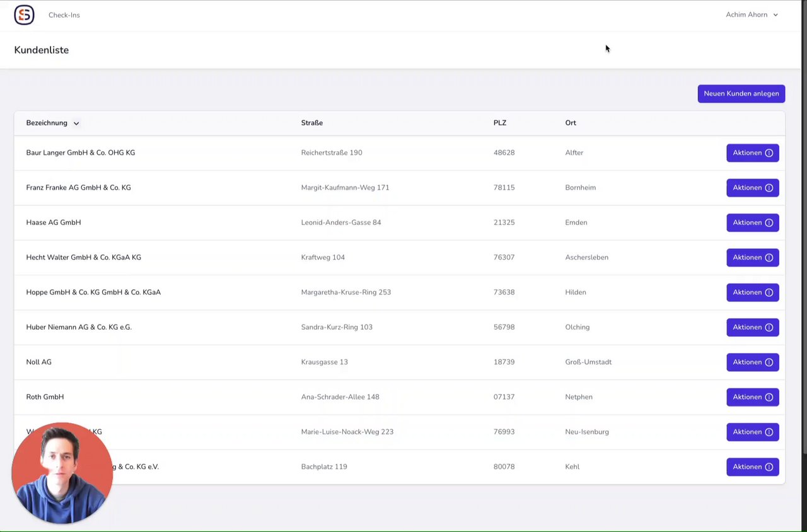Click the Ort column header
807x532 pixels.
[x=570, y=123]
